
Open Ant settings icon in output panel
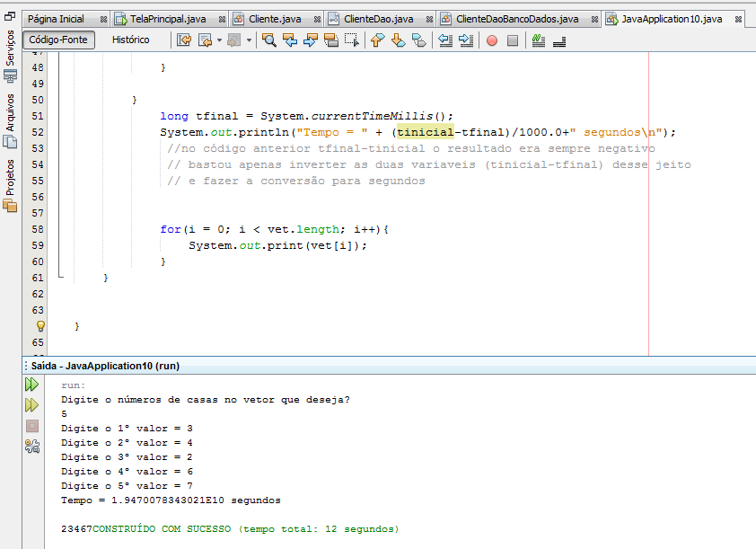[x=31, y=447]
